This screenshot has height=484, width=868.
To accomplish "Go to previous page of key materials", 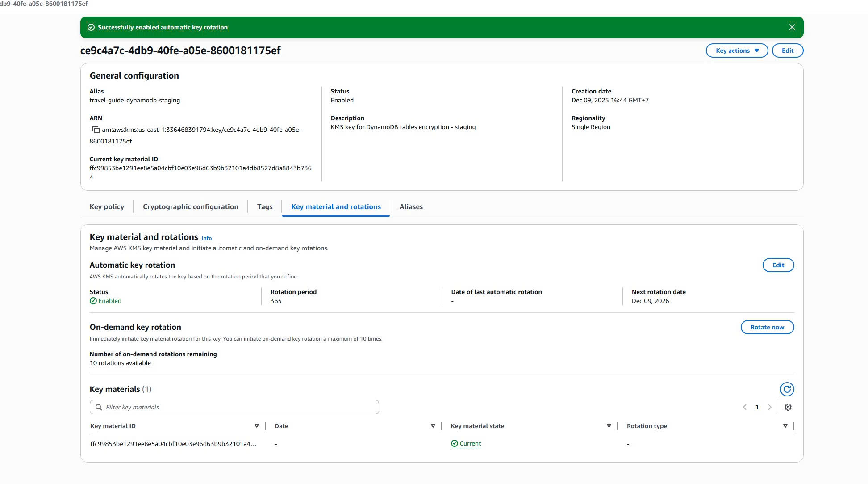I will click(744, 407).
